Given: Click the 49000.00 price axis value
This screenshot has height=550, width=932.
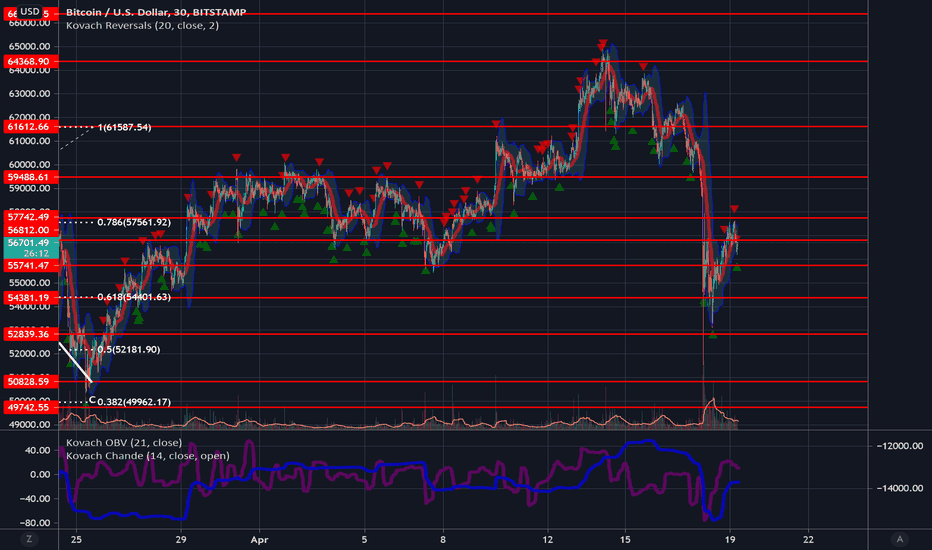Looking at the screenshot, I should click(x=30, y=425).
